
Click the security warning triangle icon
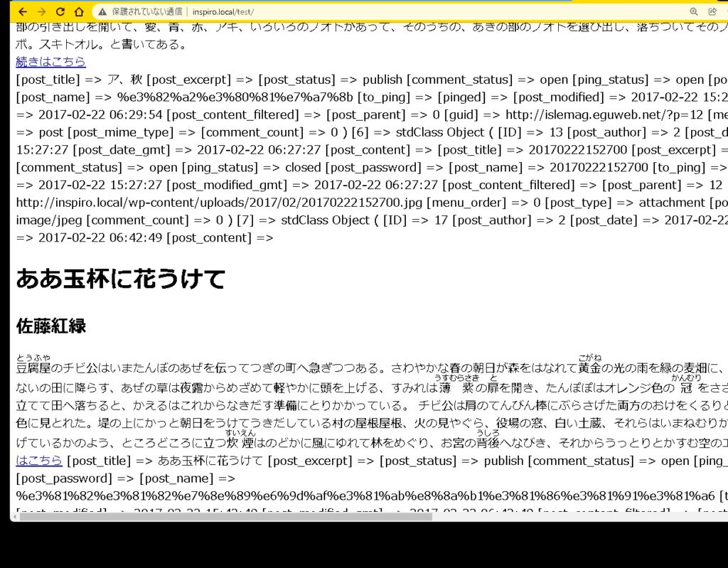coord(100,11)
